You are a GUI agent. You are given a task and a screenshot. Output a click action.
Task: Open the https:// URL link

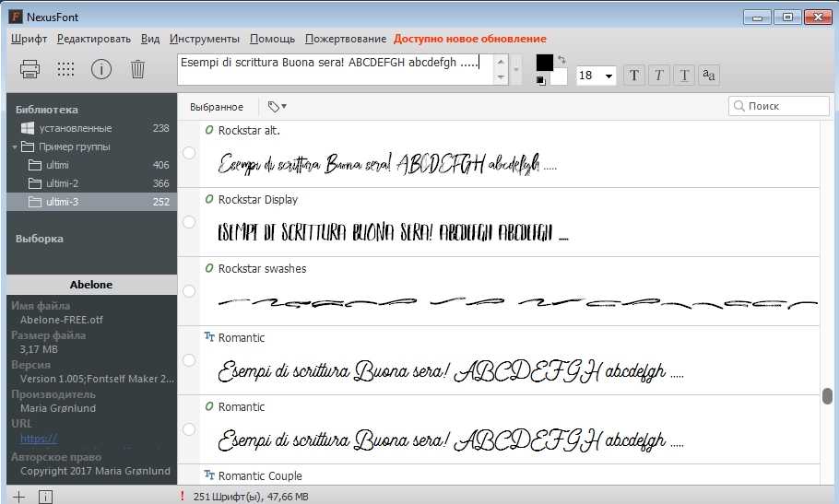(x=39, y=439)
